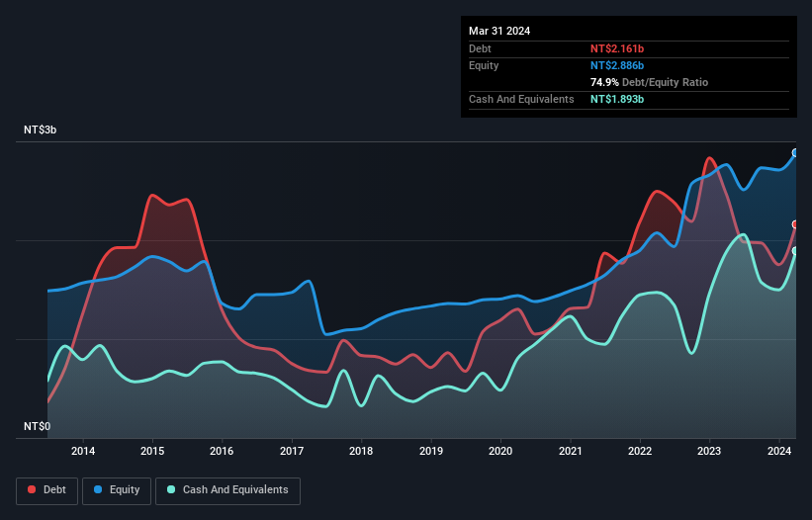812x520 pixels.
Task: Toggle Cash And Equivalents legend button
Action: 227,490
